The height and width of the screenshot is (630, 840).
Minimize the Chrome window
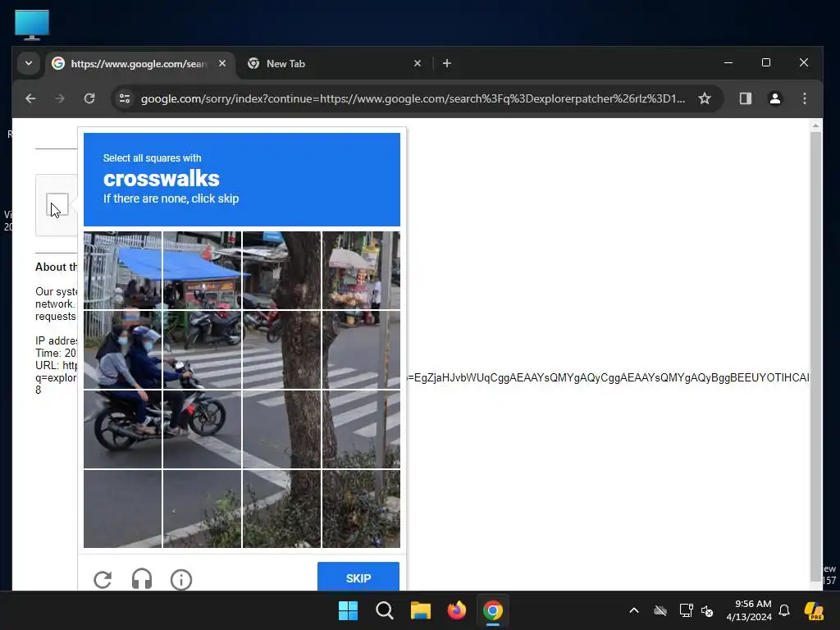tap(728, 62)
